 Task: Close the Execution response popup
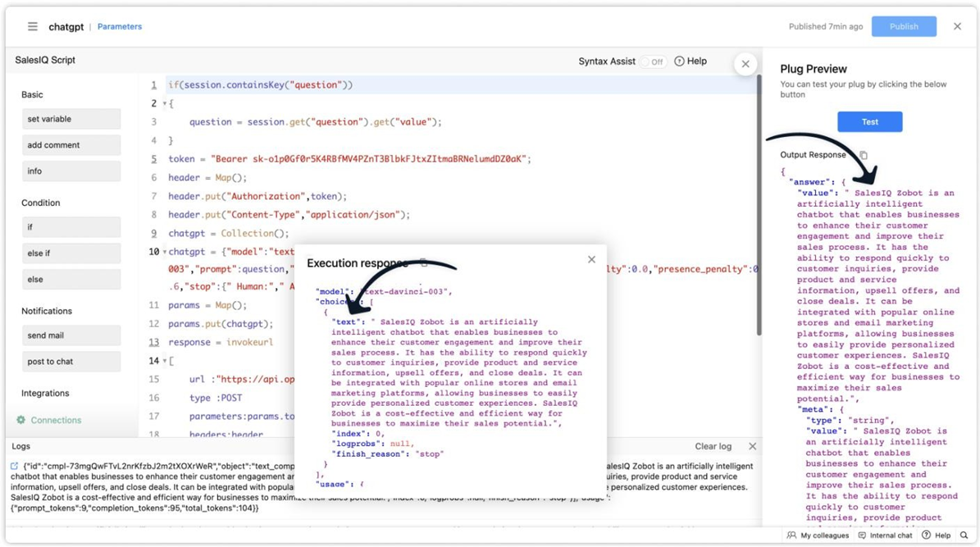pos(591,259)
